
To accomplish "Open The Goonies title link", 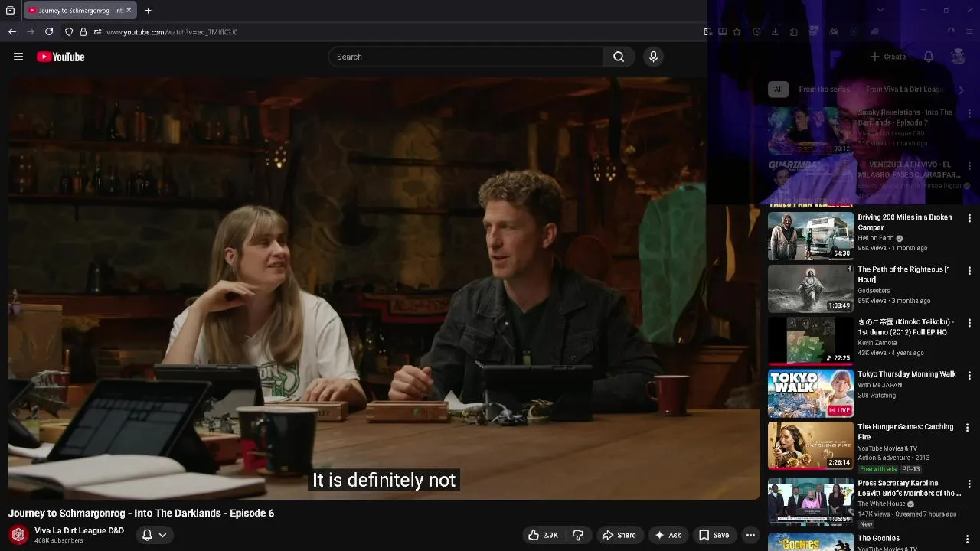I will pos(878,538).
